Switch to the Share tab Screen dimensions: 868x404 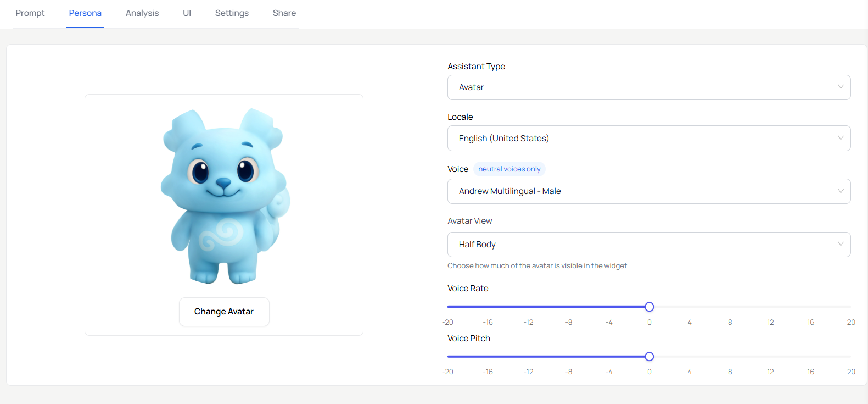tap(284, 13)
